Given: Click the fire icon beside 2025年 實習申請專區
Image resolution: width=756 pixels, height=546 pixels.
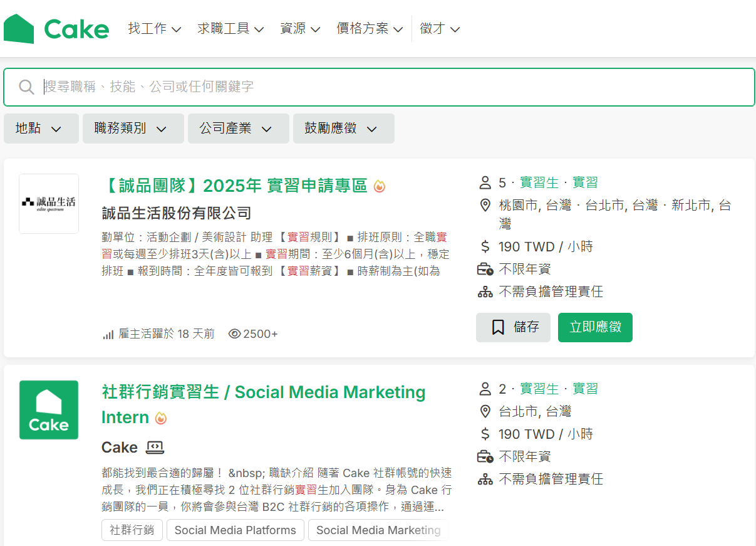Looking at the screenshot, I should click(380, 186).
